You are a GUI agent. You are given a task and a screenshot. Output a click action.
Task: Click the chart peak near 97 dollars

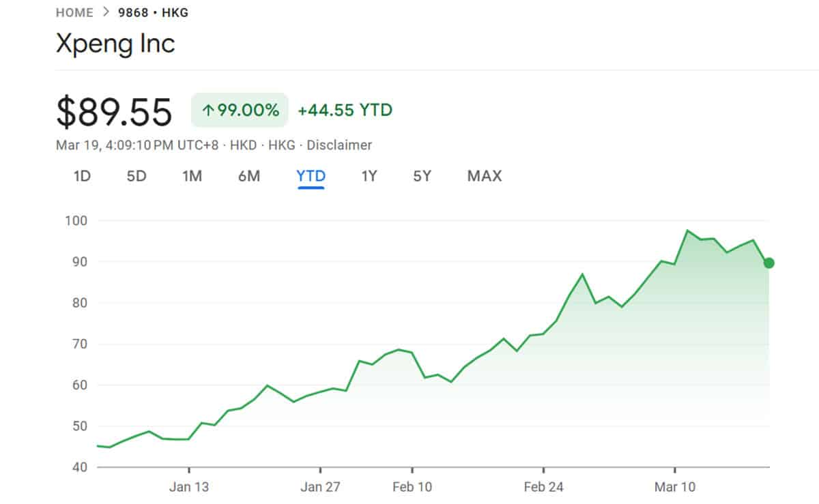click(688, 231)
